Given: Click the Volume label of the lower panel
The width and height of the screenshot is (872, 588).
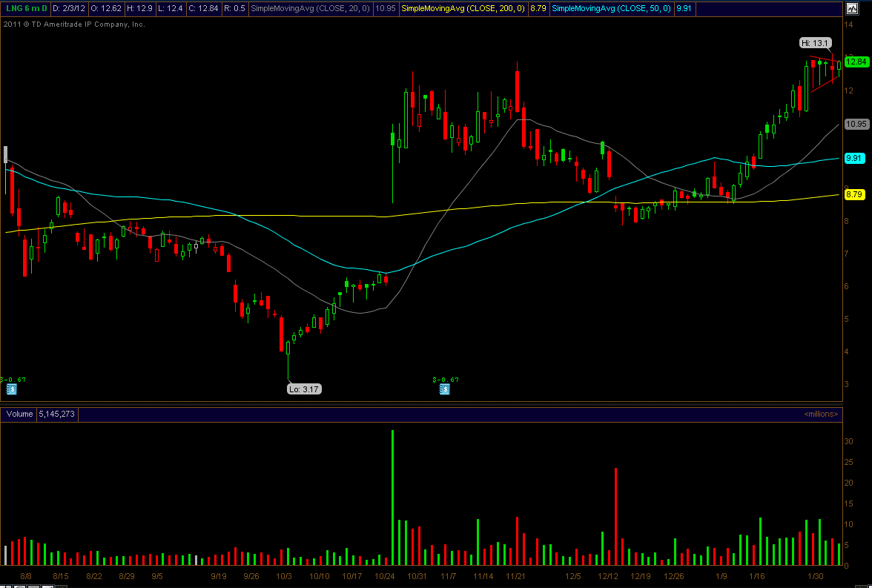Looking at the screenshot, I should tap(19, 414).
